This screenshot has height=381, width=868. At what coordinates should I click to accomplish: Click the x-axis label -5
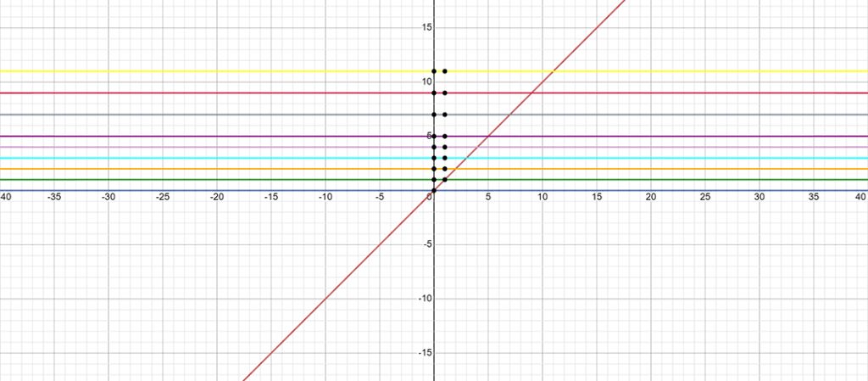click(380, 197)
